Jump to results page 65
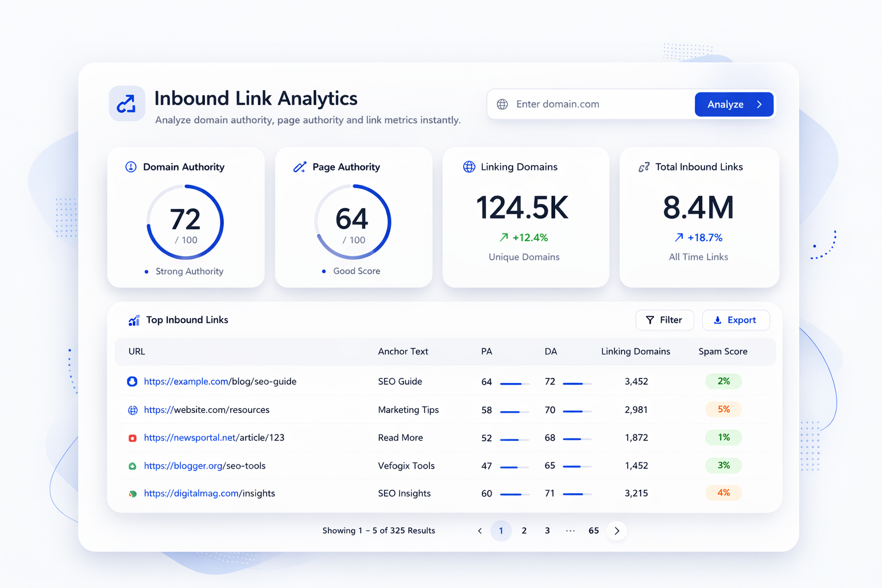The width and height of the screenshot is (882, 588). 593,531
